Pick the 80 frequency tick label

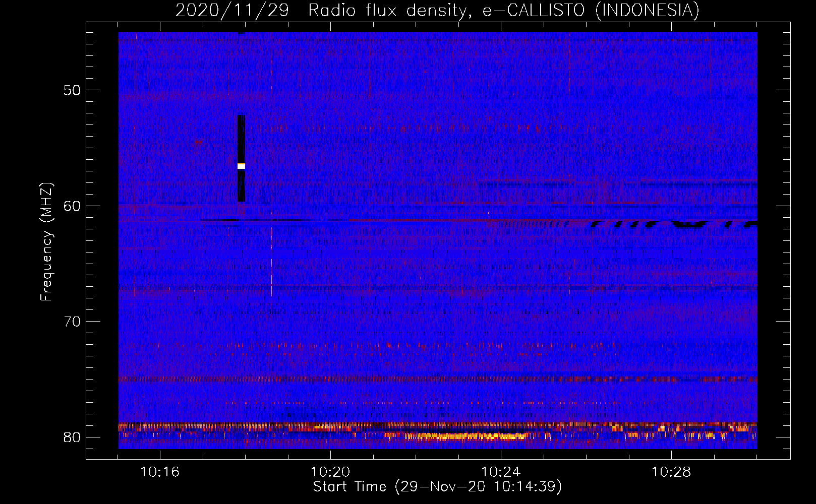click(73, 437)
